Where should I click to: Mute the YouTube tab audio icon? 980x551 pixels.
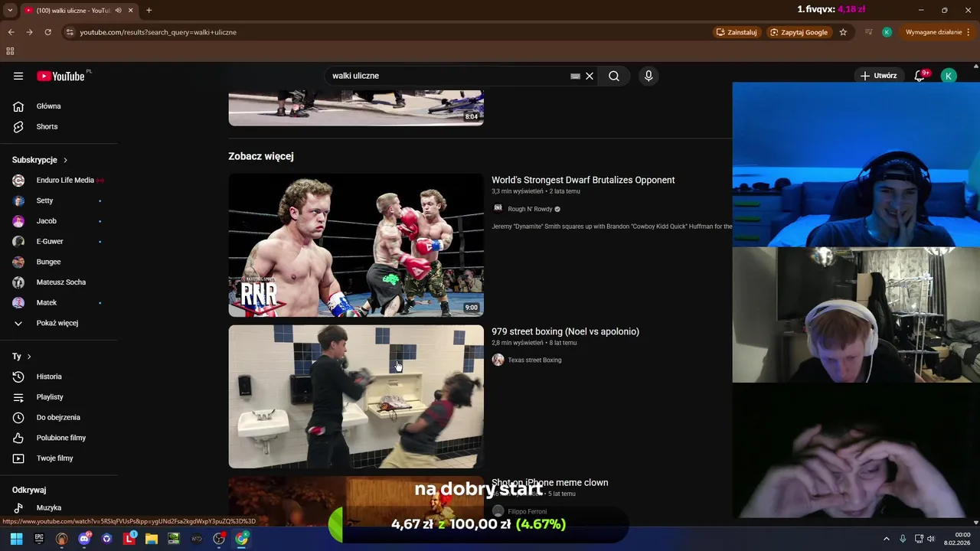[x=118, y=10]
